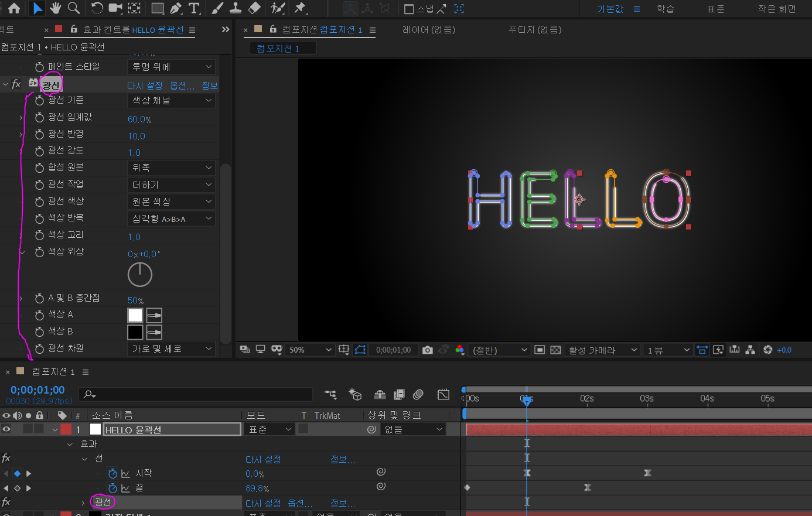Open the 레이어 (없음) panel tab

tap(428, 29)
